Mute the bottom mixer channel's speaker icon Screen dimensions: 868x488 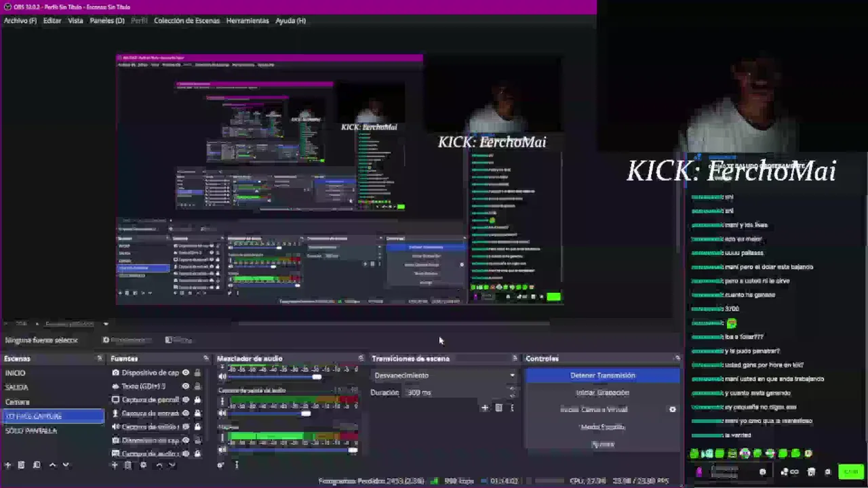tap(222, 449)
